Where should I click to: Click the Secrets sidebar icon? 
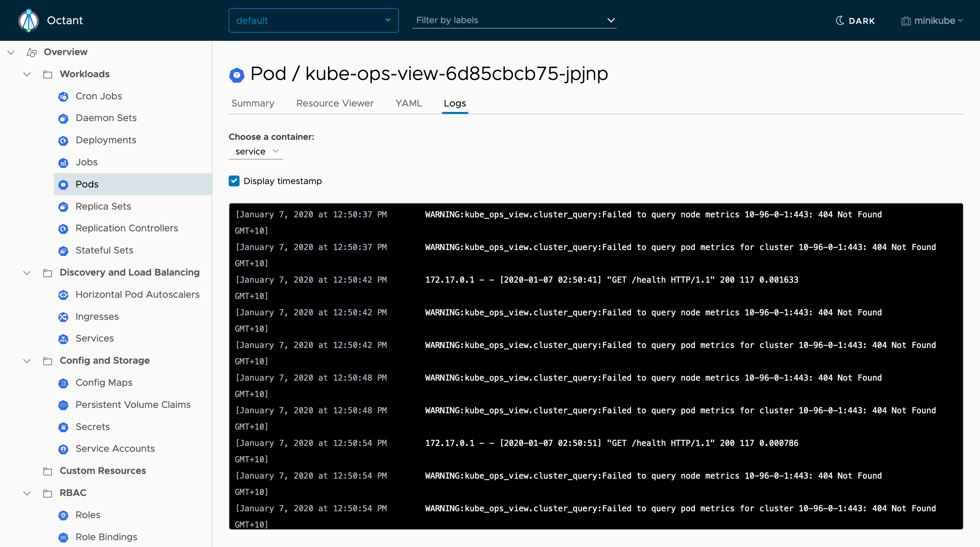[x=63, y=427]
